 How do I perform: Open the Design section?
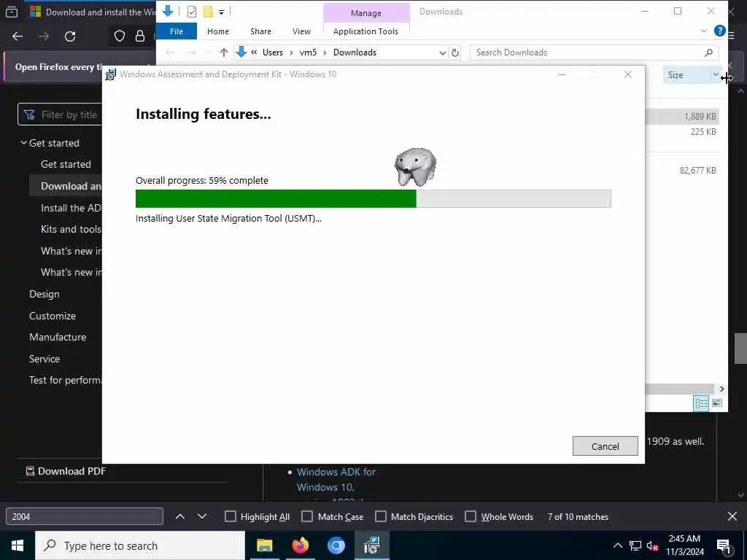click(x=44, y=294)
